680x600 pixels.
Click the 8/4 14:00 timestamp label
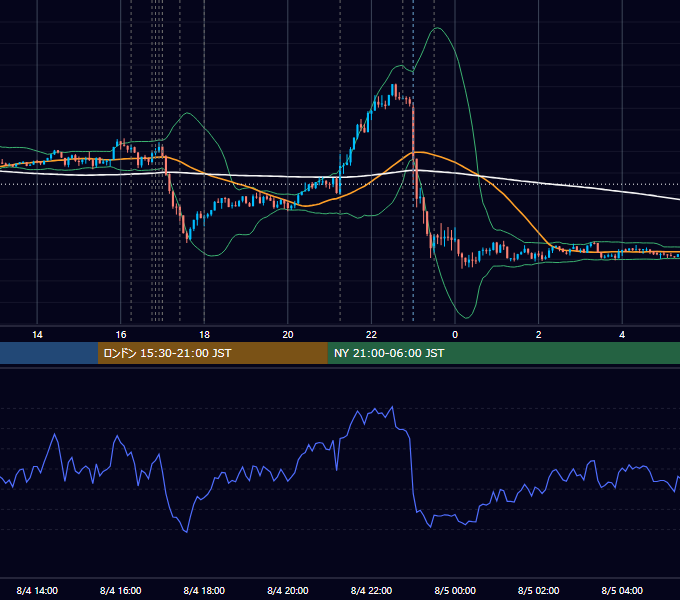point(37,591)
